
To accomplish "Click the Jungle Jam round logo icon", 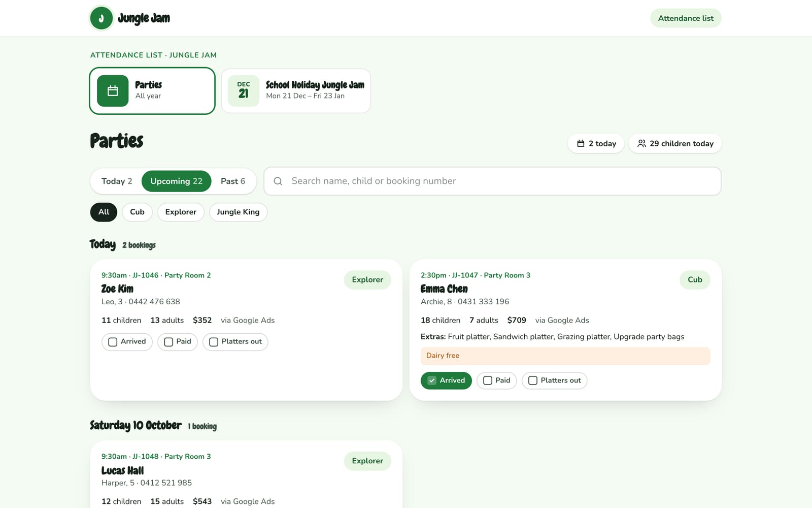I will (x=101, y=18).
